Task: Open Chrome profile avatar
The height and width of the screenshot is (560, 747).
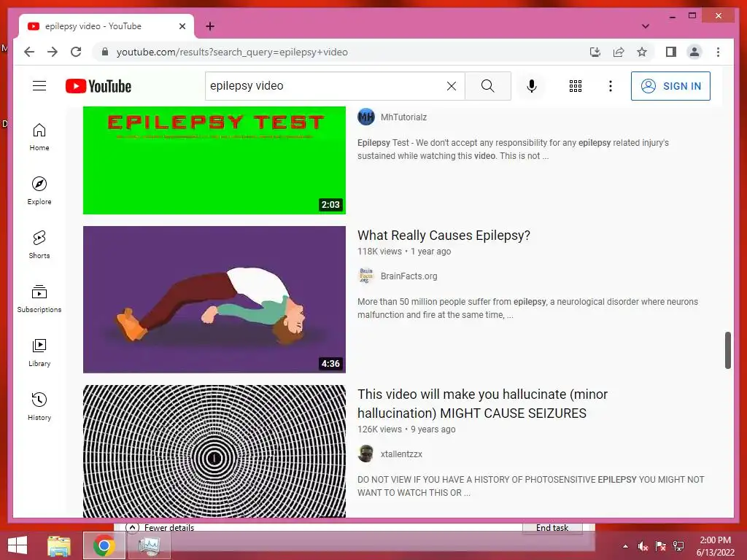Action: tap(694, 52)
